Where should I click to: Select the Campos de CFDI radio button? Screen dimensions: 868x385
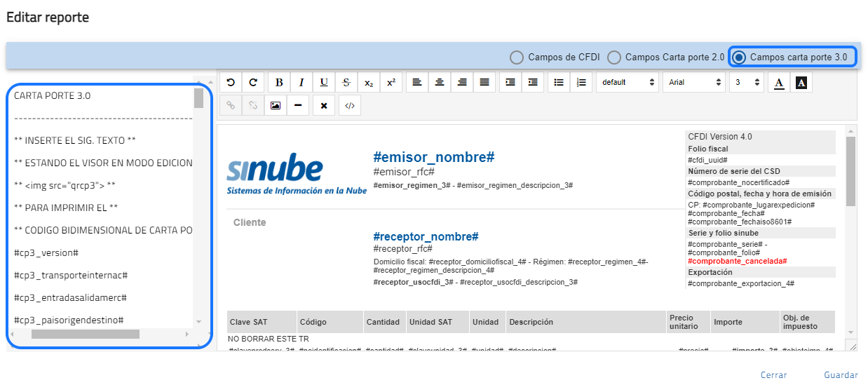coord(517,58)
